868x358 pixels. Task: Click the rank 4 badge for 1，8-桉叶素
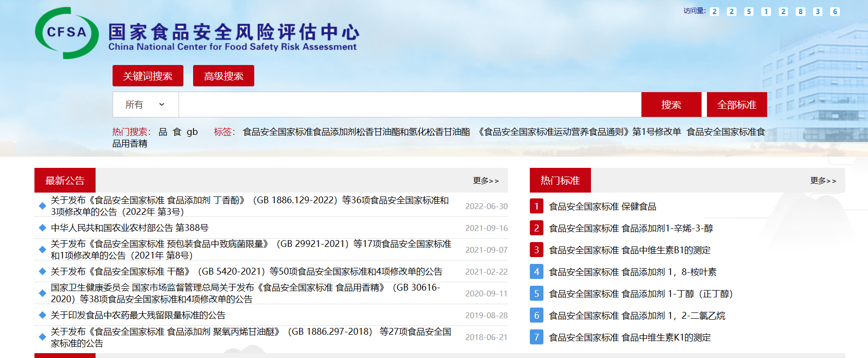click(x=536, y=272)
